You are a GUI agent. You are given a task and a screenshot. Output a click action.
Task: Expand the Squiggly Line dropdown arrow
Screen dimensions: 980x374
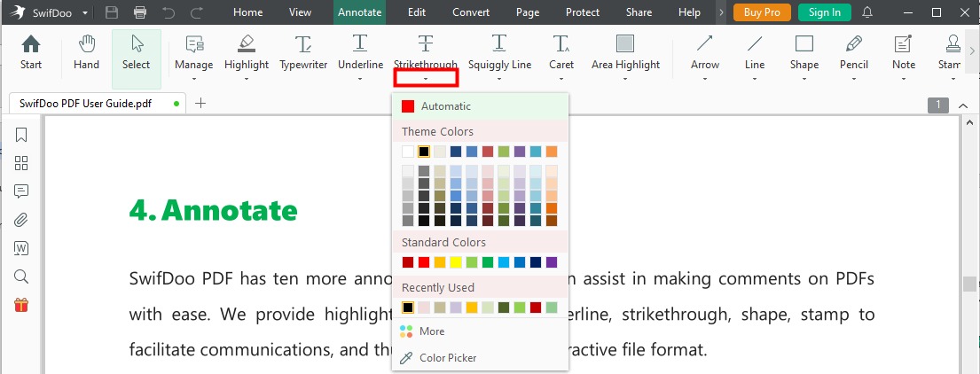point(499,79)
